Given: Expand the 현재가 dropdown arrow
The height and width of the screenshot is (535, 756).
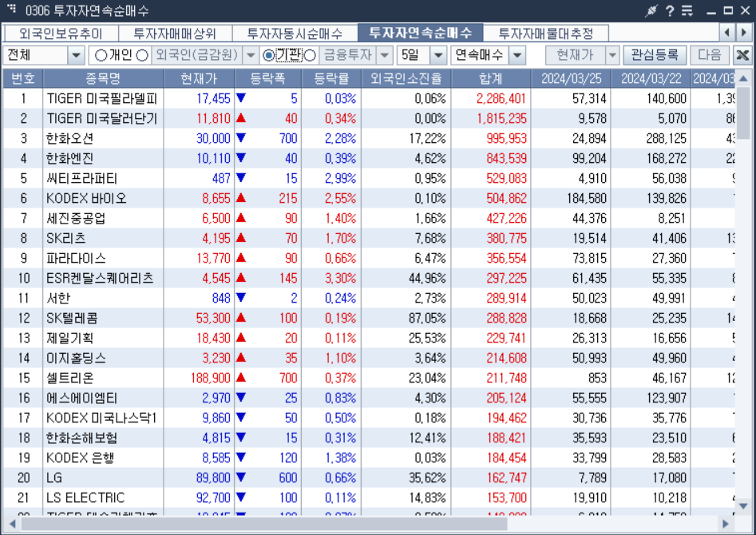Looking at the screenshot, I should coord(612,55).
